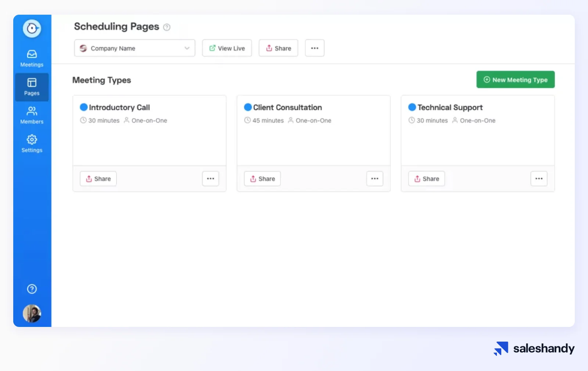
Task: Share the Introductory Call meeting
Action: [98, 179]
